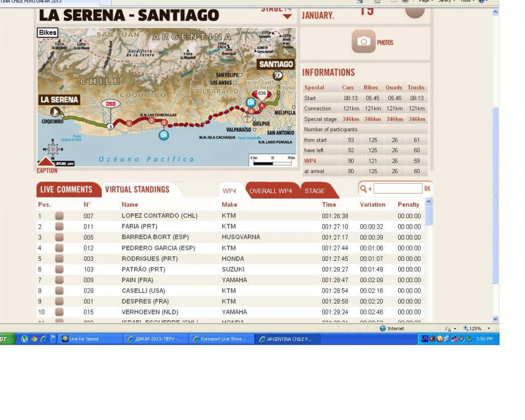This screenshot has height=420, width=525.
Task: Click the rider icon beside PAIN (FRA)
Action: [x=59, y=280]
